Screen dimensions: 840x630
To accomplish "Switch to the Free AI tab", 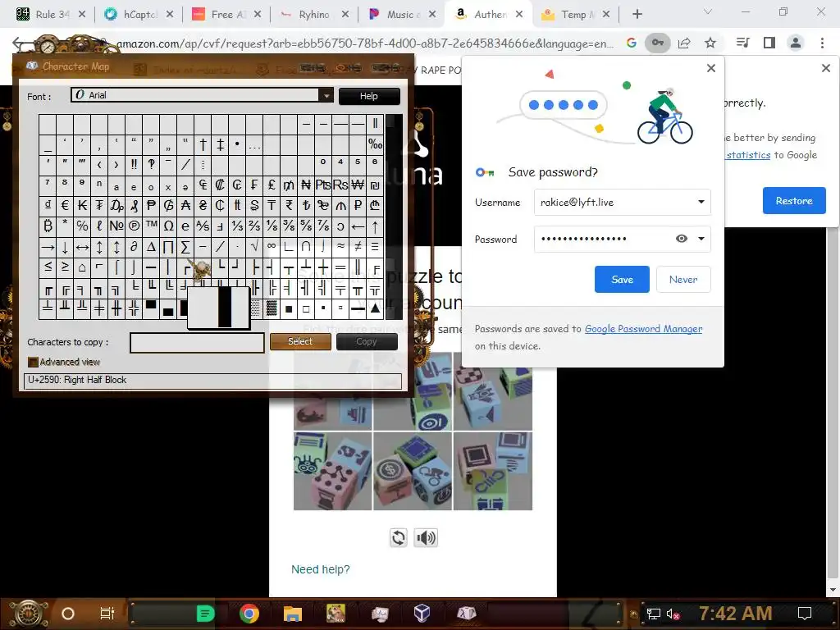I will [x=226, y=15].
